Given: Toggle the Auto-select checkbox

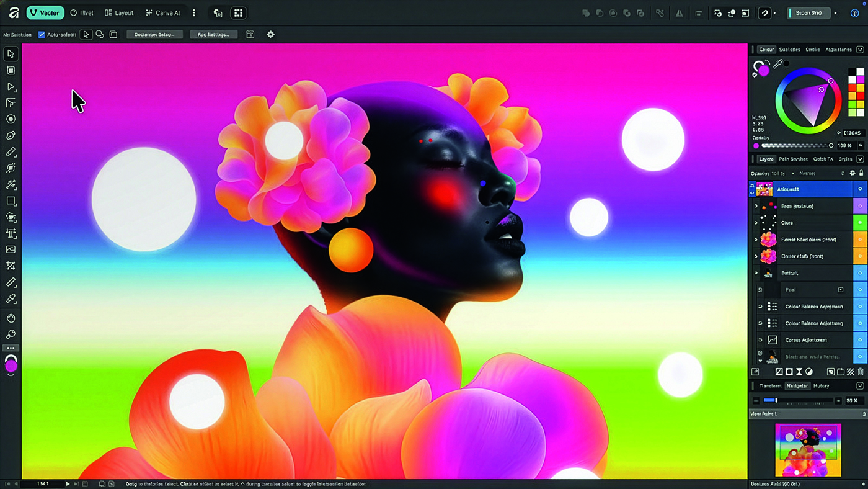Looking at the screenshot, I should click(x=42, y=35).
